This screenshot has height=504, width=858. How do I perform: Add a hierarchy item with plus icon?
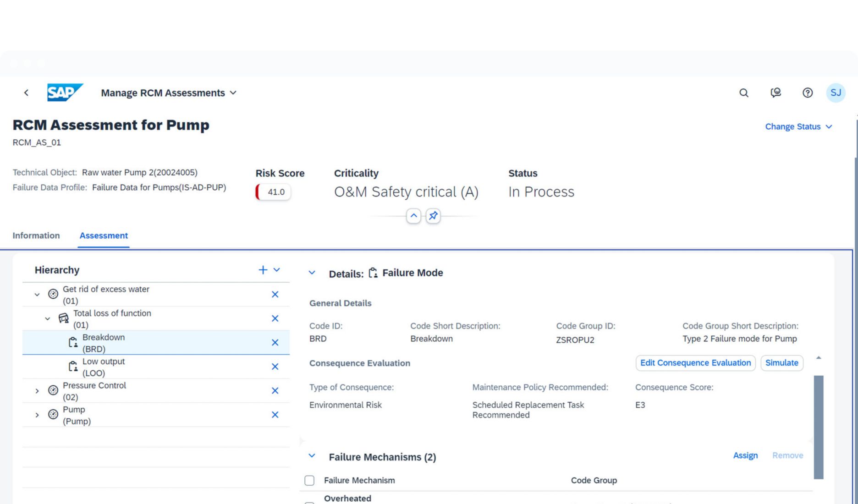coord(263,270)
